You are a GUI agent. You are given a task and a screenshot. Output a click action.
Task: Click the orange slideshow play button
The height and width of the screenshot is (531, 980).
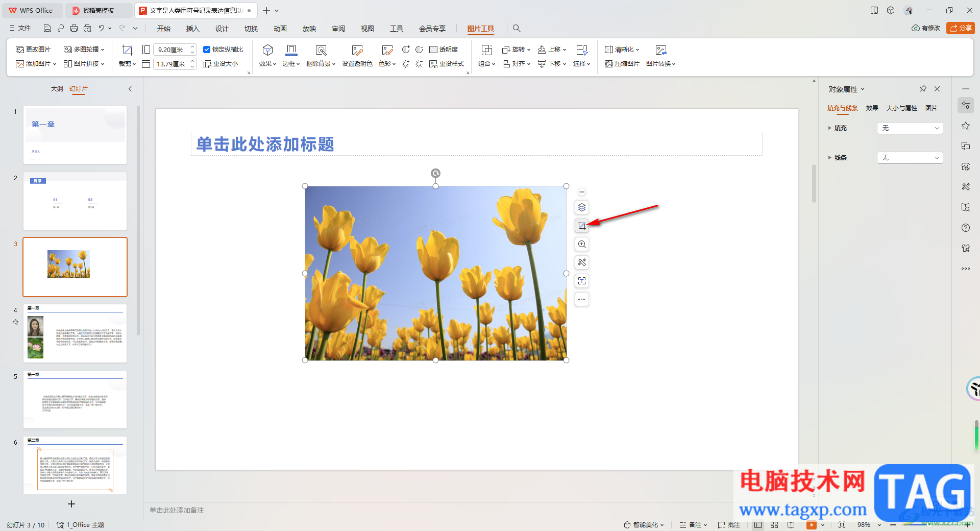[x=812, y=525]
